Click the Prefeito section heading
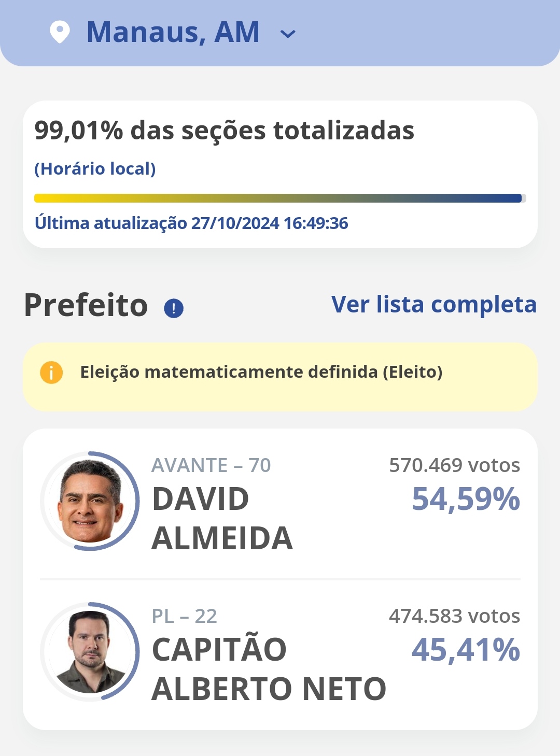 pos(86,305)
